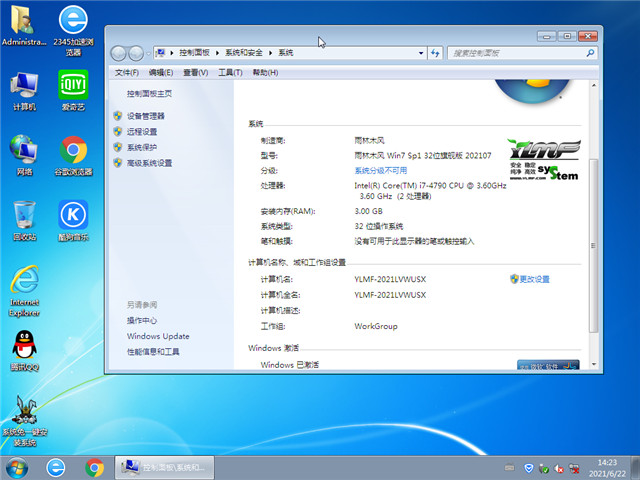Select the Control Panel taskbar button
Screen dimensions: 640x480
click(164, 468)
